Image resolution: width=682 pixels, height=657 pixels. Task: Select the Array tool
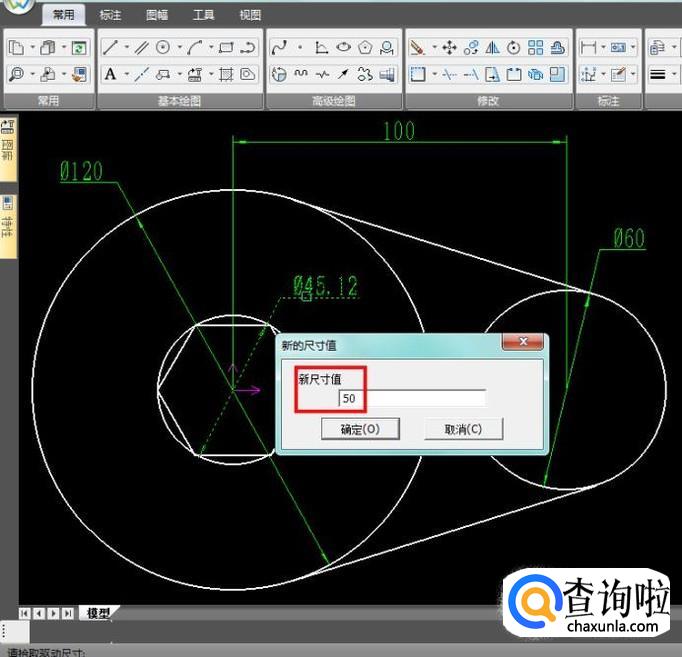click(x=535, y=47)
